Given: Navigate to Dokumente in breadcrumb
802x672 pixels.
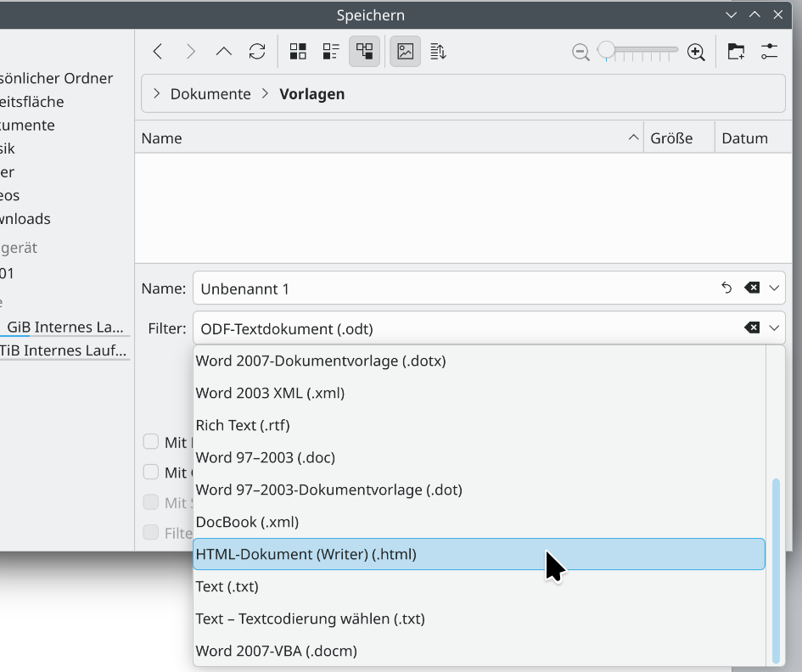Looking at the screenshot, I should coord(210,94).
